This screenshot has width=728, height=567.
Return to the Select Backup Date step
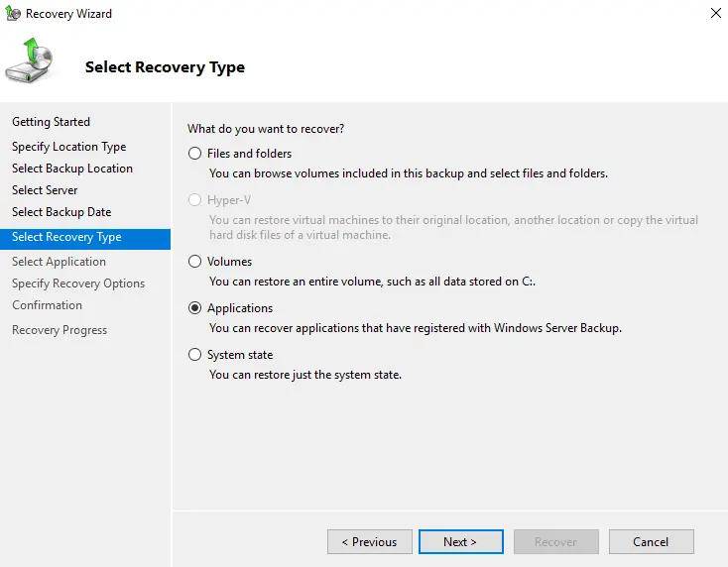pos(61,212)
